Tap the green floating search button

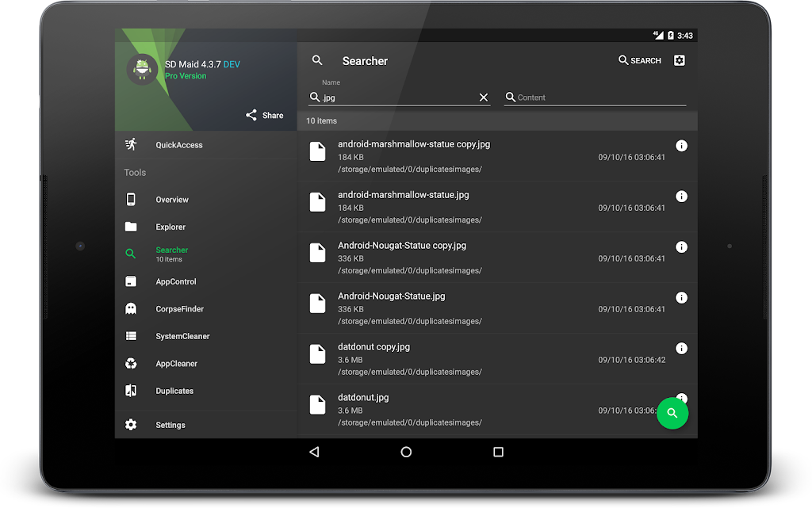click(x=672, y=413)
